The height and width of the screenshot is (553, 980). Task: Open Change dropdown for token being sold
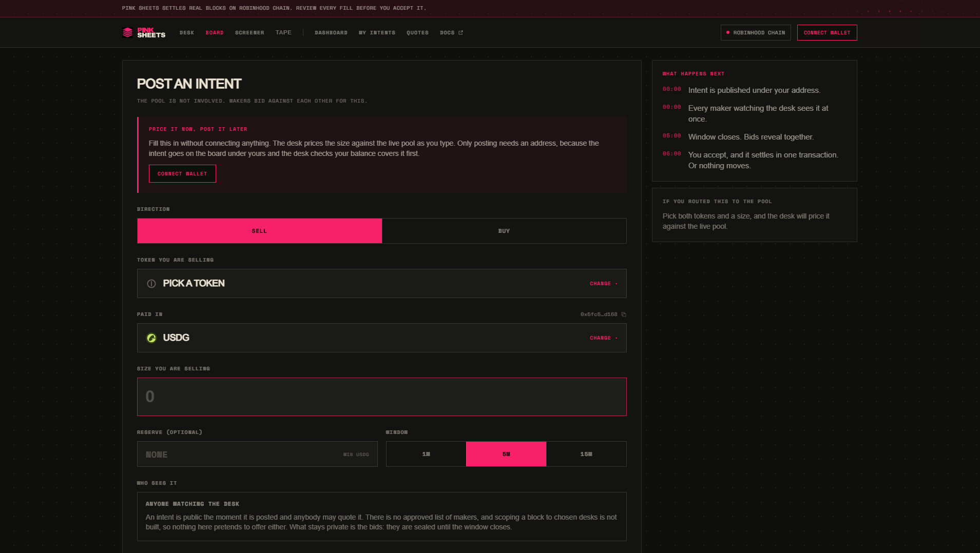pyautogui.click(x=604, y=284)
